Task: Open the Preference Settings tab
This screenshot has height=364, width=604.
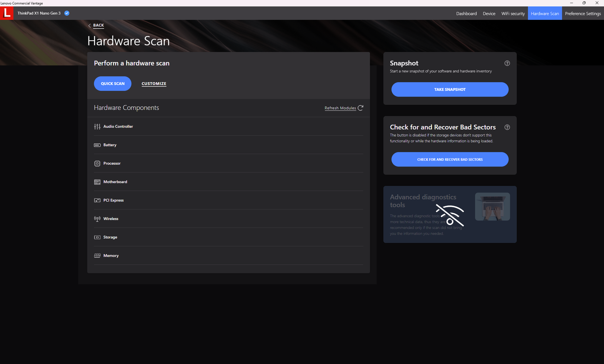Action: (x=583, y=14)
